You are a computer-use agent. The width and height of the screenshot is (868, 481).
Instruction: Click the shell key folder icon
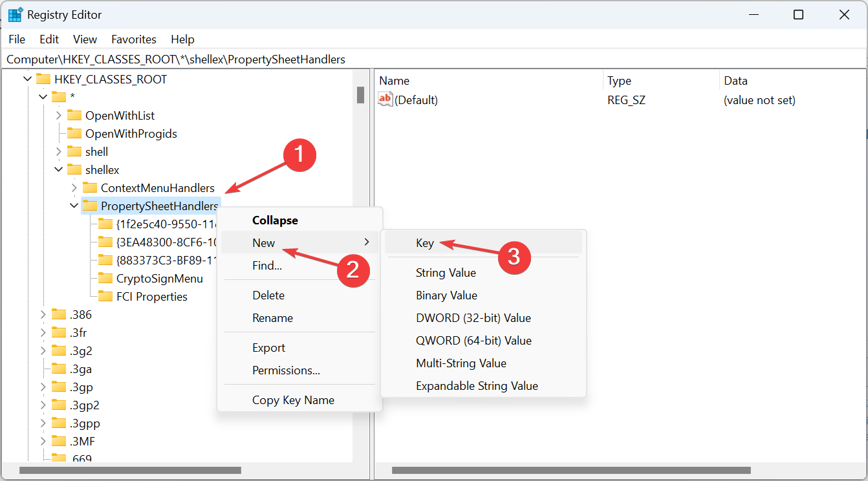tap(74, 151)
